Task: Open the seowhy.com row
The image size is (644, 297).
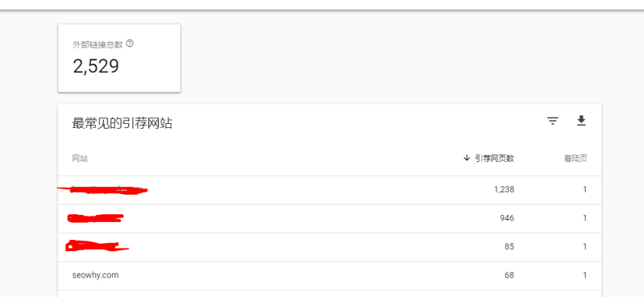Action: tap(330, 275)
